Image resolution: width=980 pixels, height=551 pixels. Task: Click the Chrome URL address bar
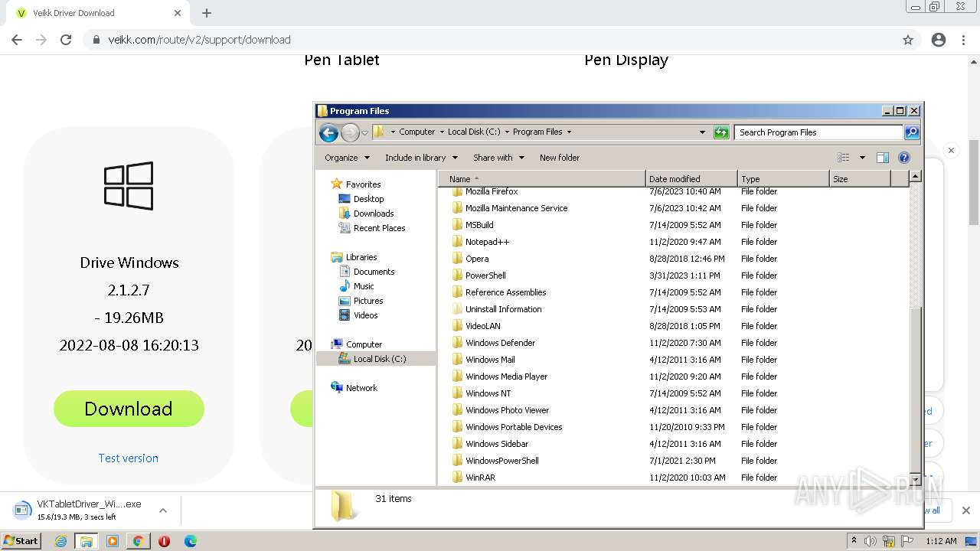[490, 40]
